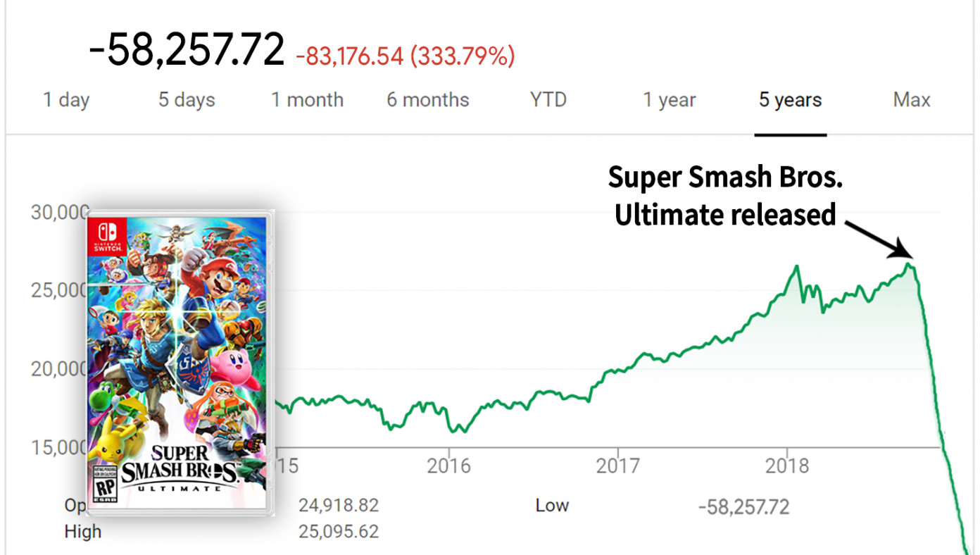Click the 2017 label on the time axis

click(617, 466)
